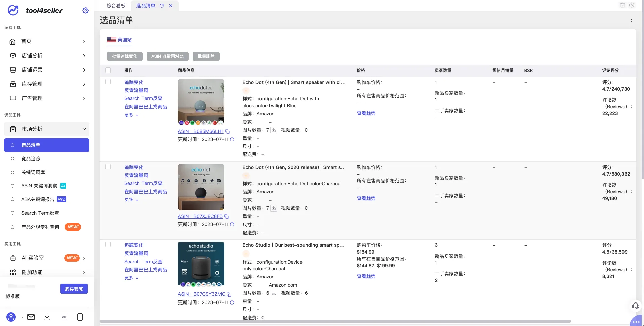Viewport: 644px width, 326px height.
Task: Click the download icon in bottom bar
Action: tap(47, 317)
